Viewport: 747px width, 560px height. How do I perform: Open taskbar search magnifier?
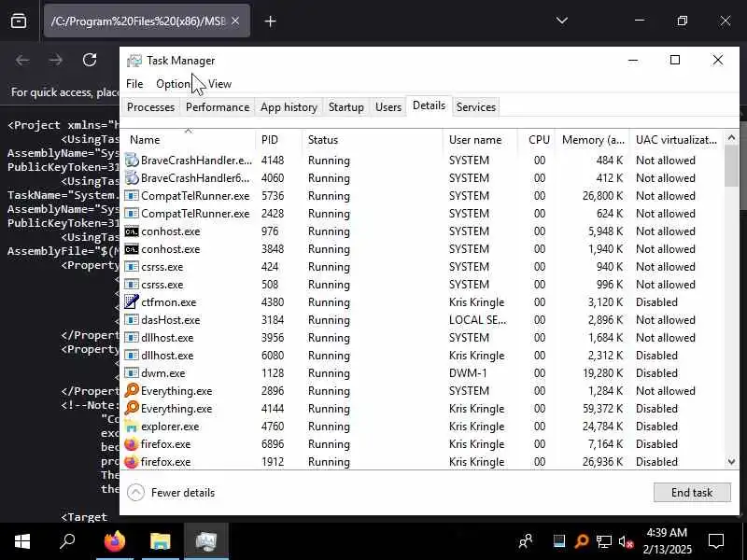point(67,541)
